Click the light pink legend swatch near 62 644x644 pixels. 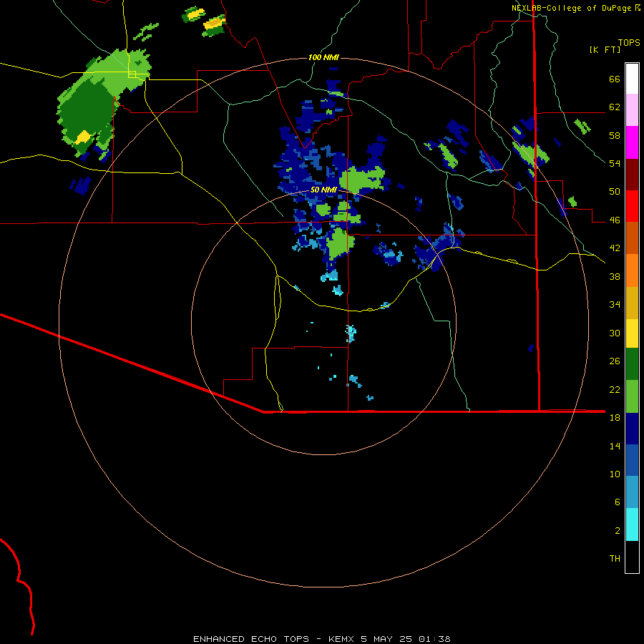point(632,110)
